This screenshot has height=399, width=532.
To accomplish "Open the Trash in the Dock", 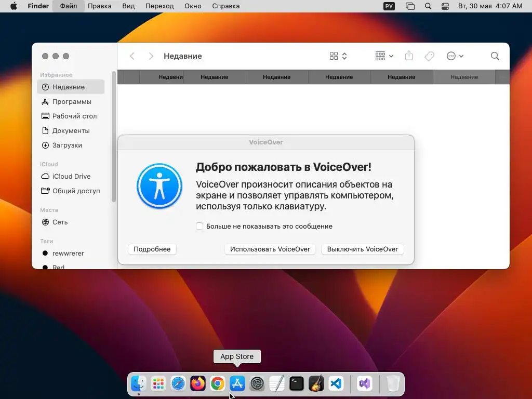I will click(x=393, y=384).
